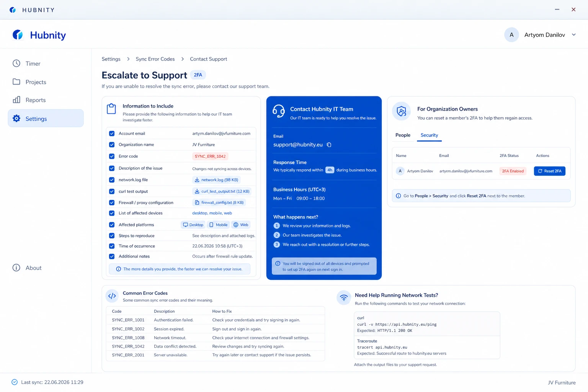Screen dimensions: 588x392
Task: Click the desktop, mobile, web devices value
Action: click(212, 213)
